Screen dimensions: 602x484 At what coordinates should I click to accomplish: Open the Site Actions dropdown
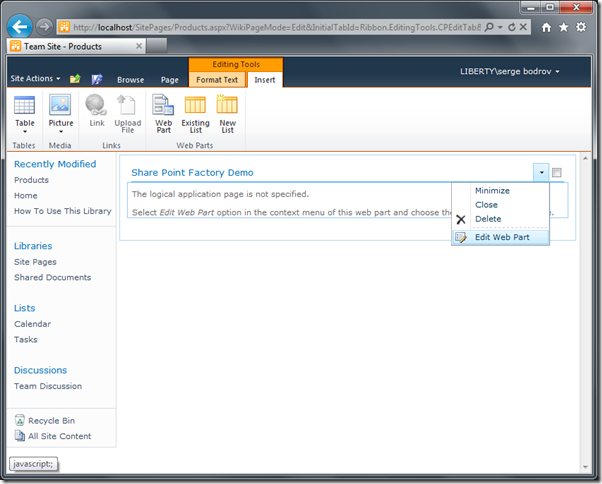35,78
